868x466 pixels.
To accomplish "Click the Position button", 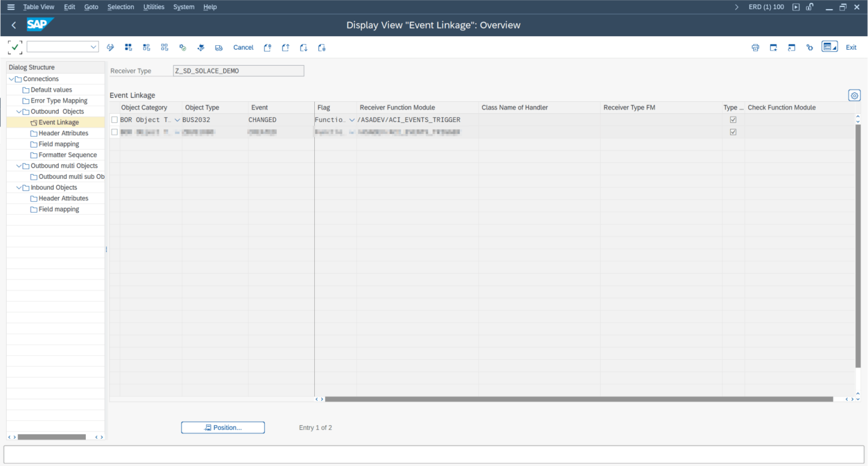I will point(223,427).
